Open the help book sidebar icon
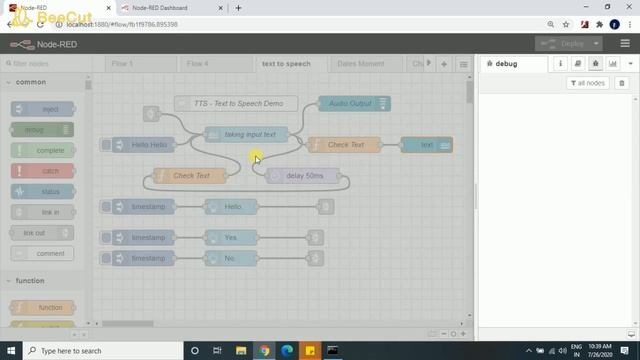This screenshot has height=360, width=640. 578,64
